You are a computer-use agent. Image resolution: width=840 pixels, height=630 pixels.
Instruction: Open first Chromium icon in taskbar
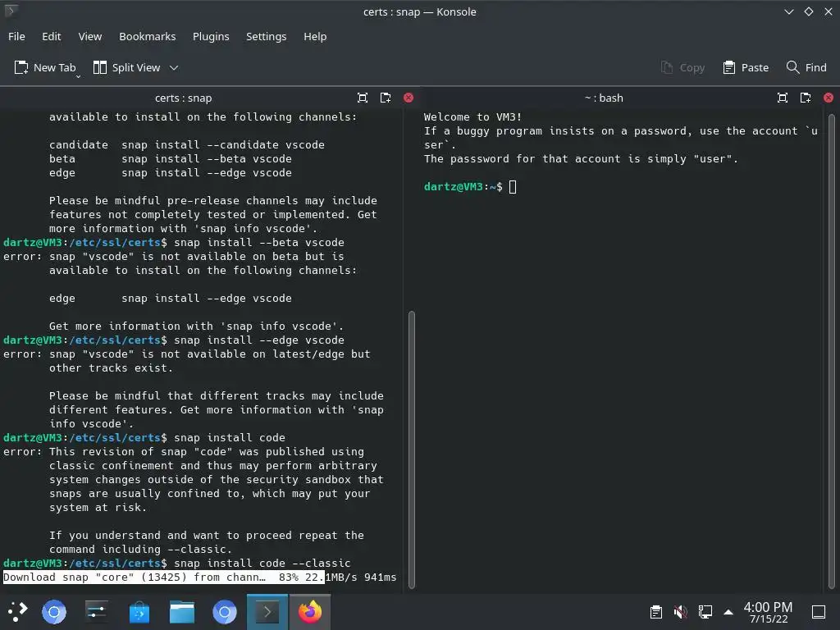(x=54, y=612)
